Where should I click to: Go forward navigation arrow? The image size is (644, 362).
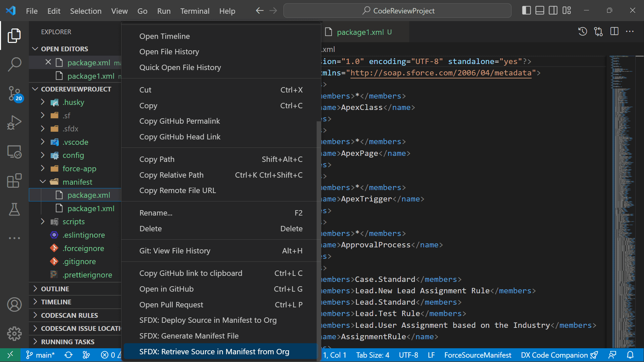(273, 11)
